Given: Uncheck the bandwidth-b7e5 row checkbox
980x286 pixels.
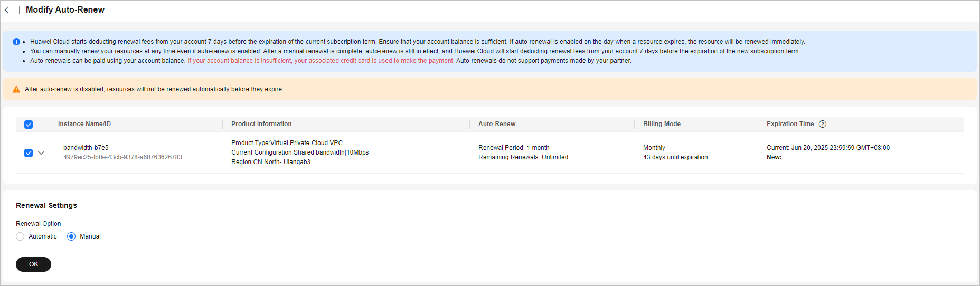Looking at the screenshot, I should [29, 153].
